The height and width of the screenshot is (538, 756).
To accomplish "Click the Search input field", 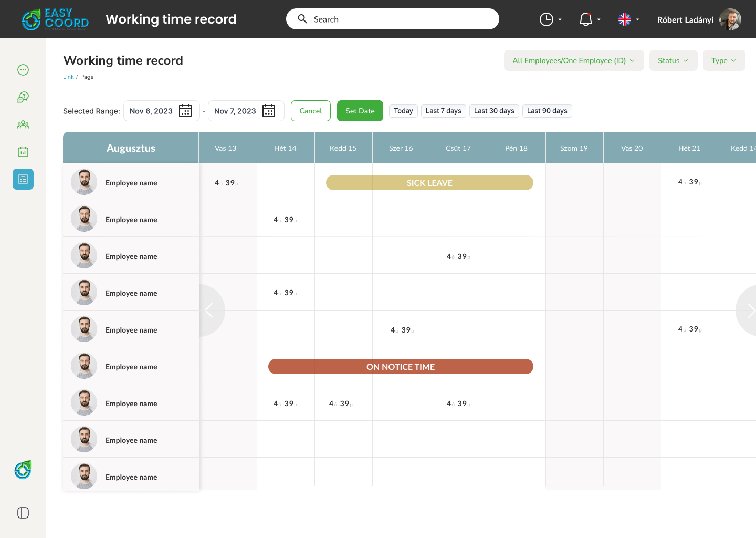I will (399, 19).
